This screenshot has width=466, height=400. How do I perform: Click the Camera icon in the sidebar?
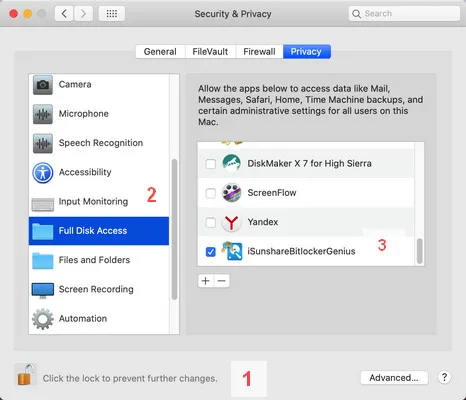[x=43, y=85]
